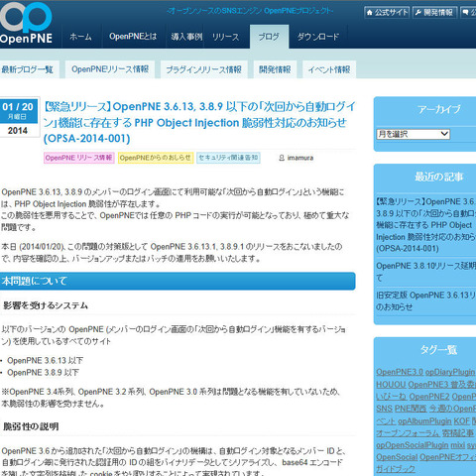The image size is (476, 476).
Task: Click the PNE関西 tag link
Action: (x=411, y=409)
